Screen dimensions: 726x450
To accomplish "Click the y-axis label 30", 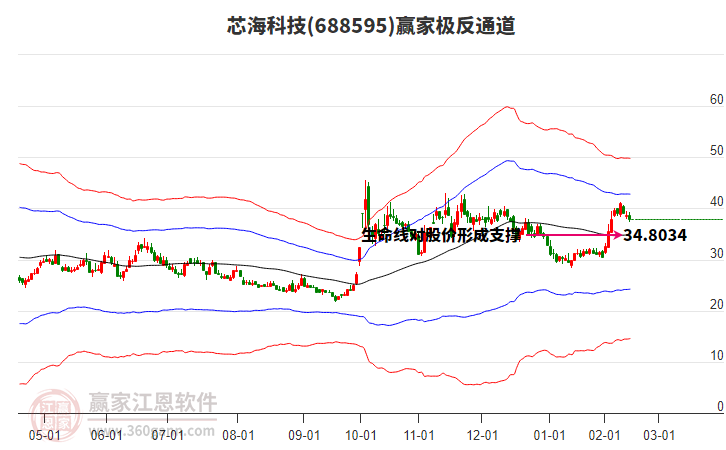I will coord(716,253).
